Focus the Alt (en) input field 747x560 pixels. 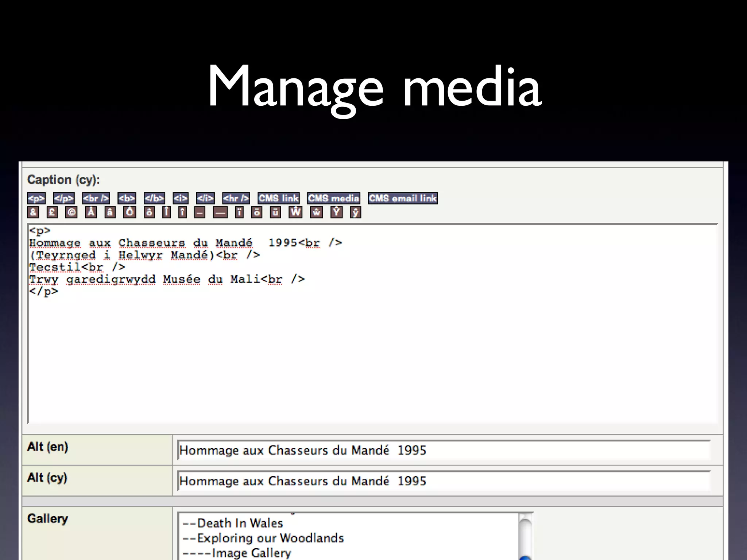(x=444, y=450)
